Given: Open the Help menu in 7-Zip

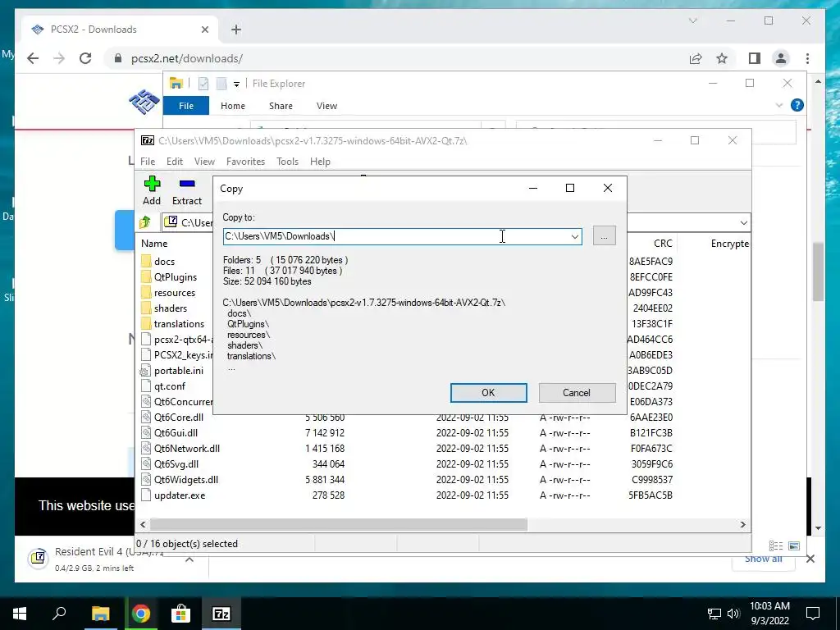Looking at the screenshot, I should tap(320, 162).
